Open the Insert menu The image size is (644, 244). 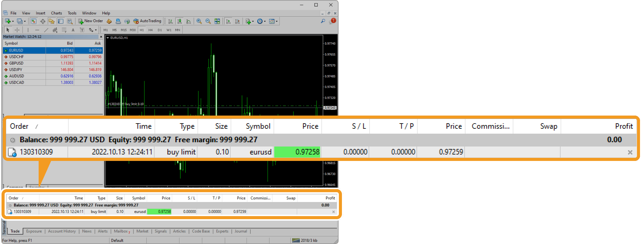click(x=40, y=13)
